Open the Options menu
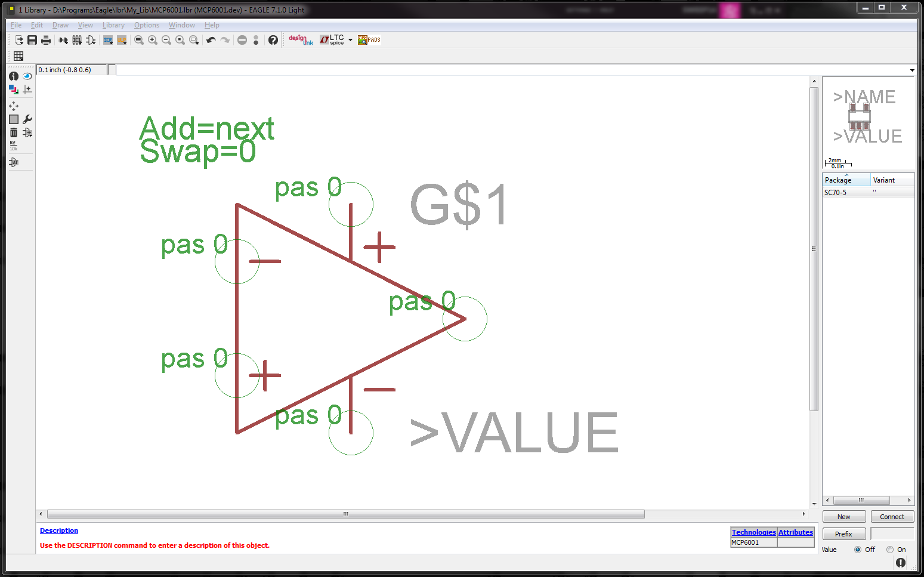The image size is (924, 577). (147, 24)
